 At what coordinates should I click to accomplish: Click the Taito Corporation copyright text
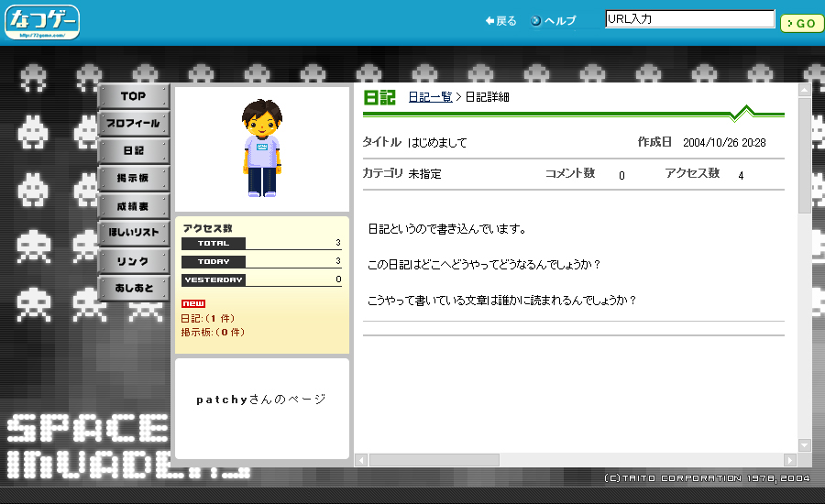point(707,478)
